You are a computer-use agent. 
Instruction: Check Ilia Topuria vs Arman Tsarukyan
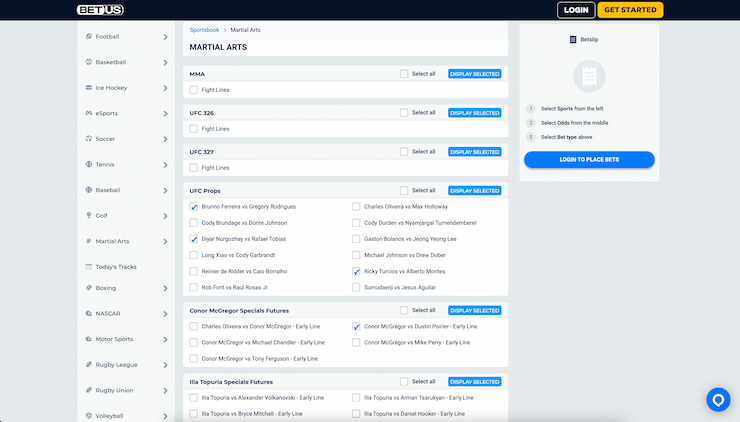(x=356, y=398)
